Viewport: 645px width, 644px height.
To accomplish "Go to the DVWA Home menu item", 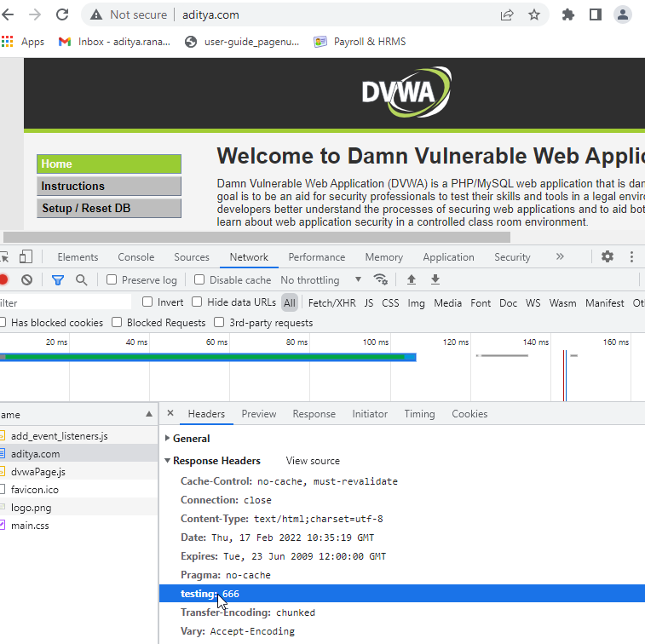I will (x=109, y=164).
